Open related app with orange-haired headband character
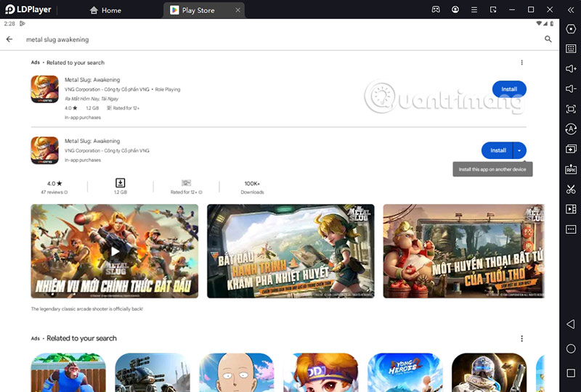581x392 pixels. click(x=321, y=372)
